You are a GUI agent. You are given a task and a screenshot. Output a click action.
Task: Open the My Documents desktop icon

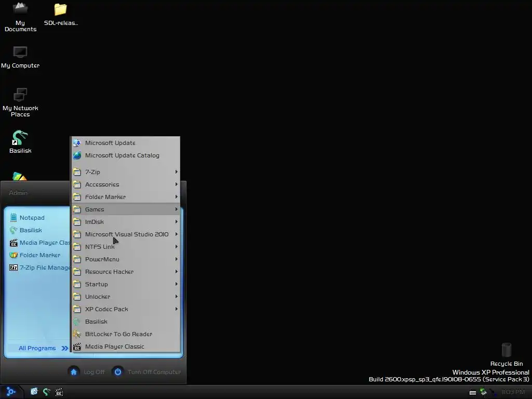20,17
